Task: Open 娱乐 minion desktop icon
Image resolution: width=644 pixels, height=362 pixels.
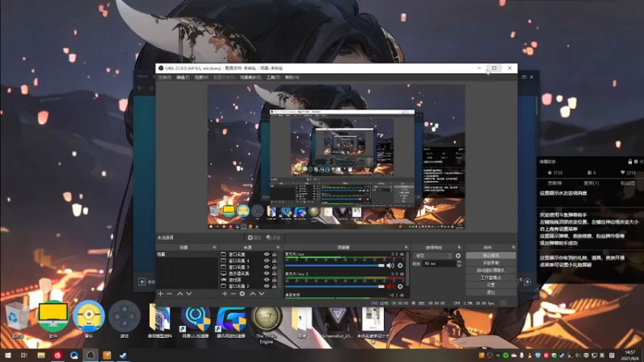Action: (x=89, y=319)
